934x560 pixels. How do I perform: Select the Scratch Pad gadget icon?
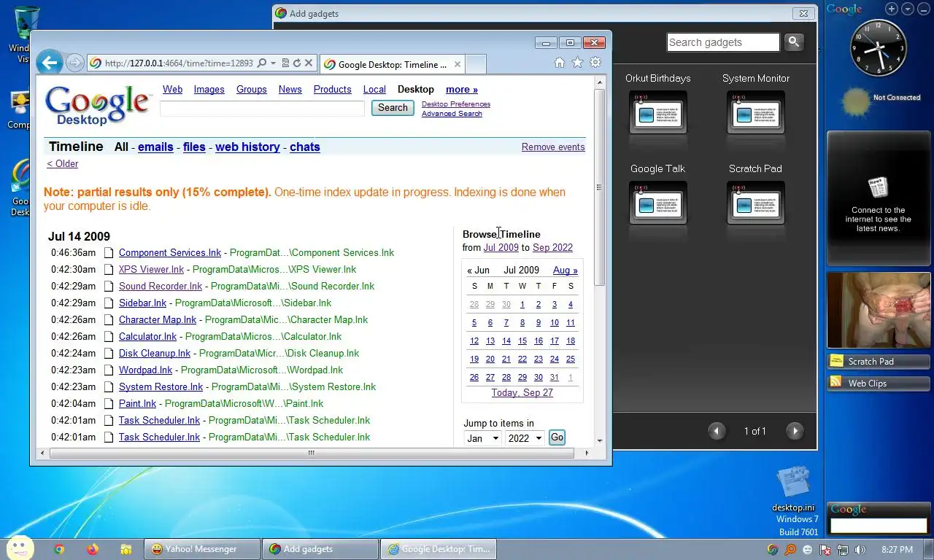coord(755,203)
